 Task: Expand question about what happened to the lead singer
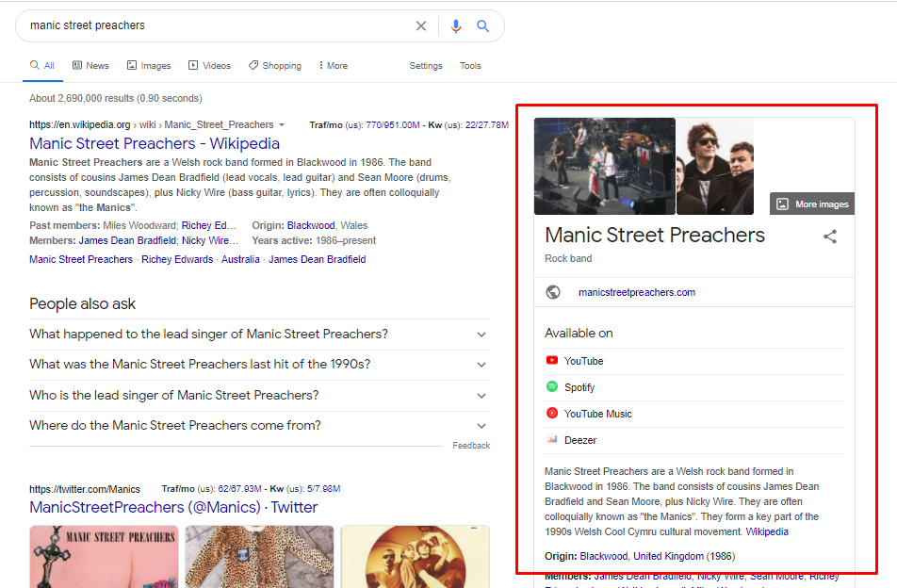click(x=259, y=334)
